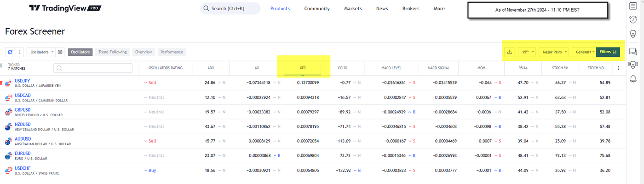The width and height of the screenshot is (644, 184).
Task: Open the AUDUSD ticker link
Action: 23,139
